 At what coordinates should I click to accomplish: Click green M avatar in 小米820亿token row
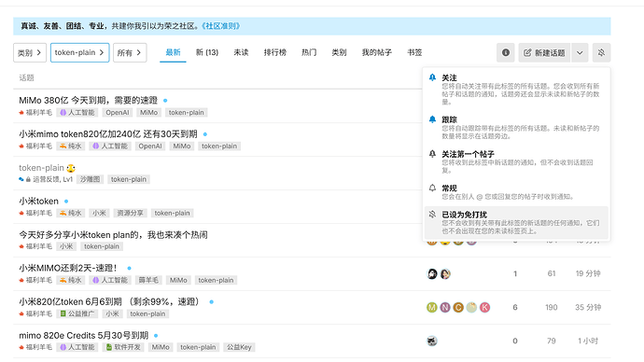[431, 307]
